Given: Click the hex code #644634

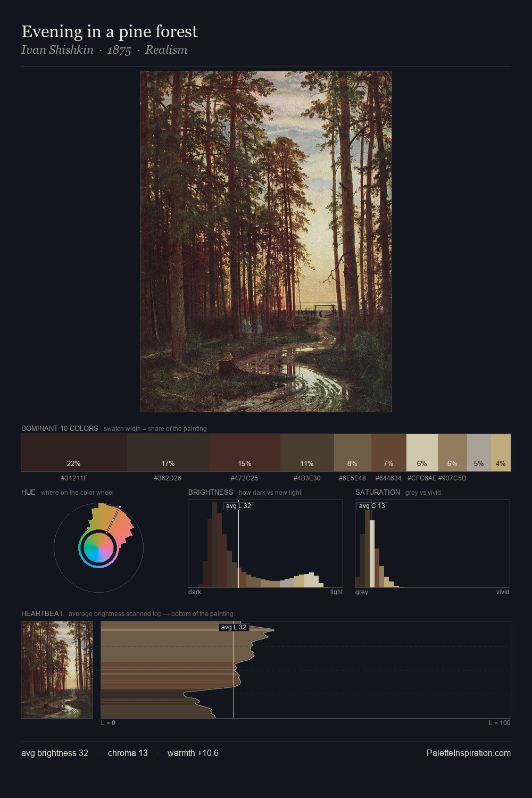Looking at the screenshot, I should click(x=388, y=478).
